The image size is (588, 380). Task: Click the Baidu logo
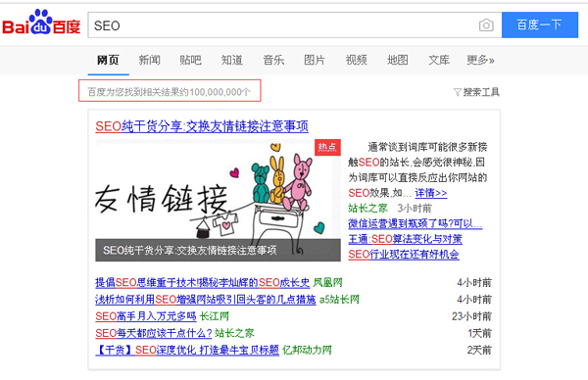41,24
